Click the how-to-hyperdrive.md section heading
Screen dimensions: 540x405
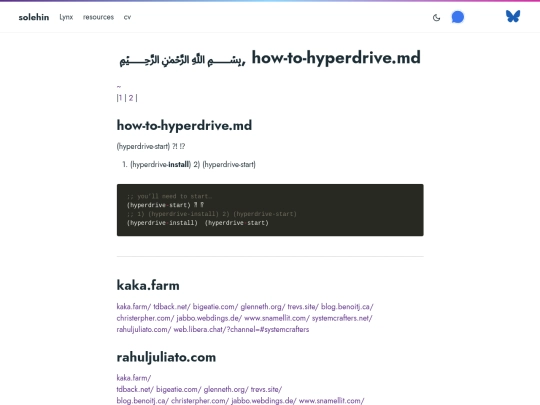click(x=184, y=125)
